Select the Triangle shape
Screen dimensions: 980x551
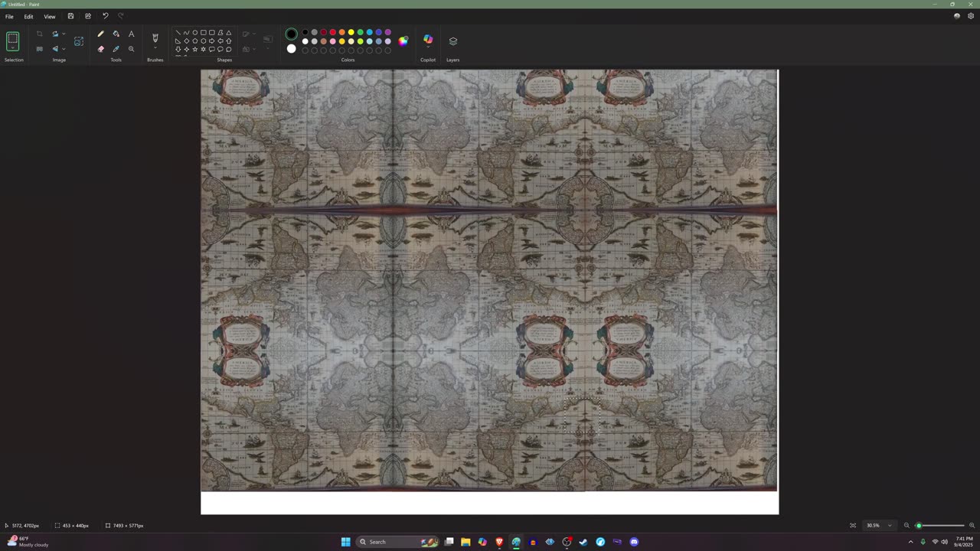[x=229, y=33]
